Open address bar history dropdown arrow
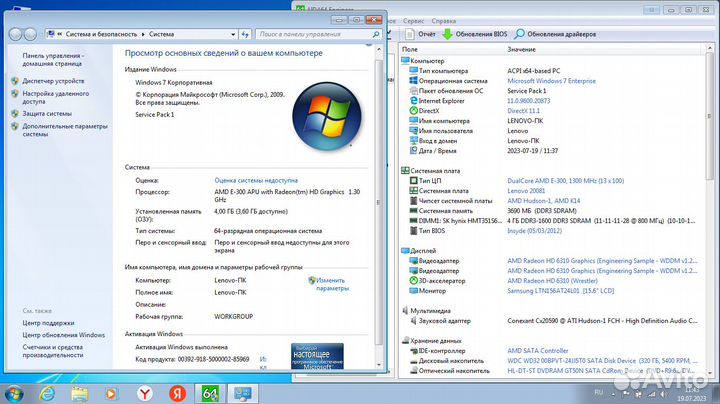Viewport: 720px width, 404px height. (x=233, y=34)
